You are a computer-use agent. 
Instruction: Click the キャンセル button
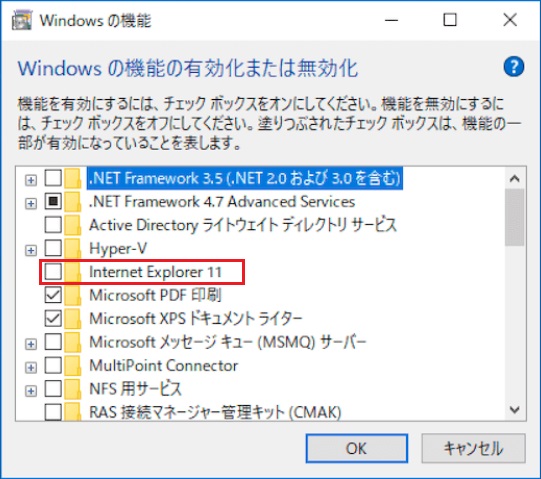point(473,448)
